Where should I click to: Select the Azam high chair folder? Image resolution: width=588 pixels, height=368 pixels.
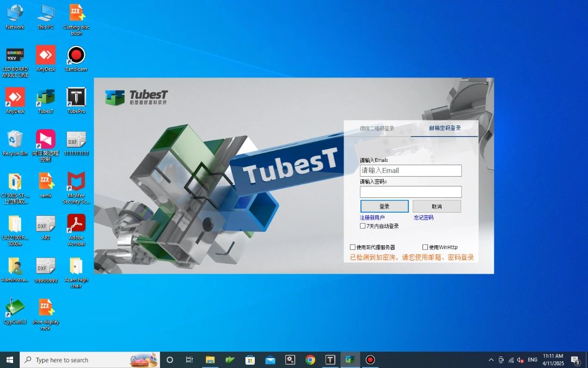[76, 272]
